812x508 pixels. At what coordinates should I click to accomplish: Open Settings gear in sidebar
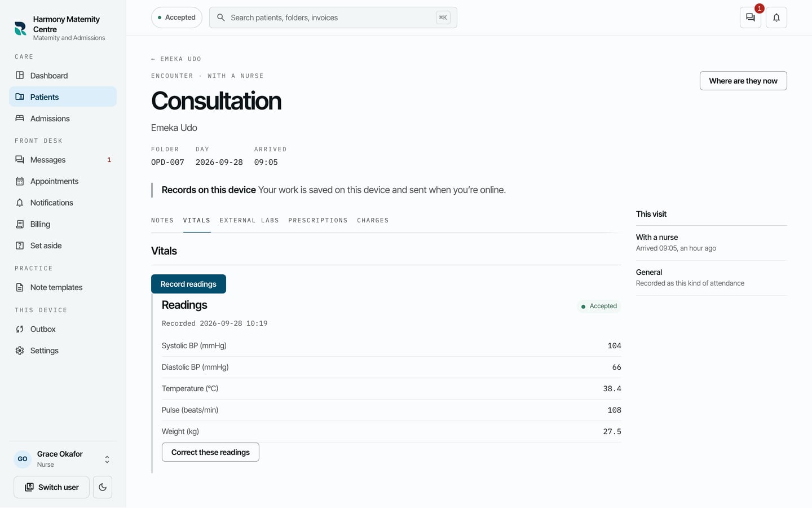pos(20,351)
